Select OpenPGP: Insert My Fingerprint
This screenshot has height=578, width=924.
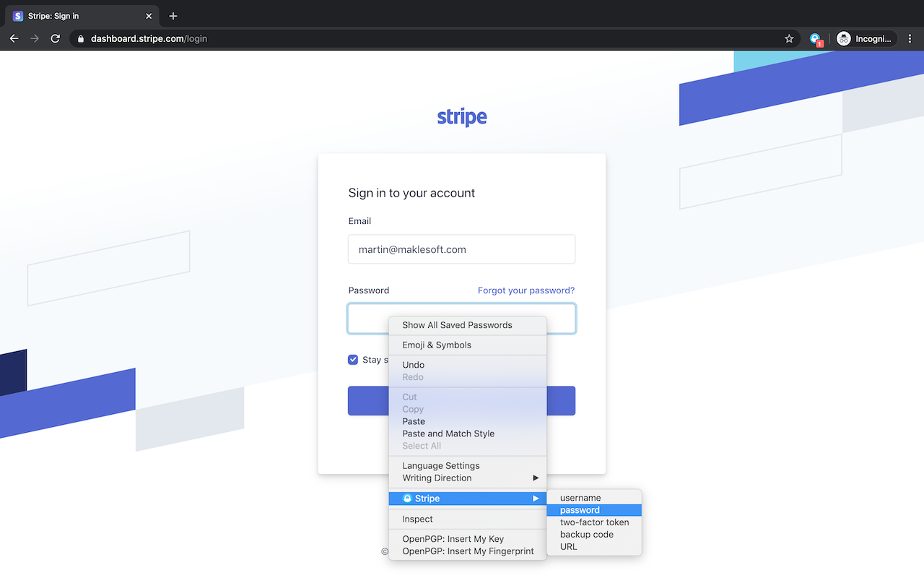pyautogui.click(x=468, y=551)
